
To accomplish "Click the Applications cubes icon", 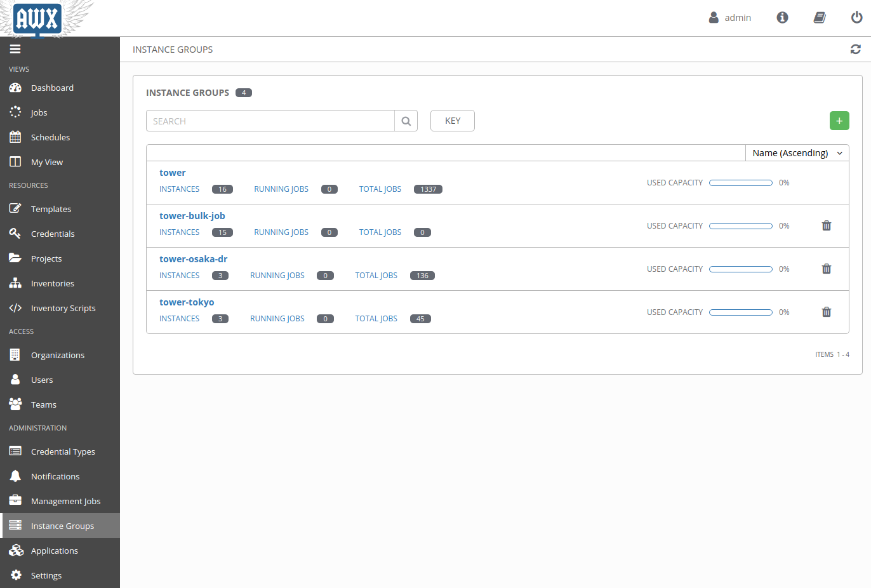I will pos(15,551).
